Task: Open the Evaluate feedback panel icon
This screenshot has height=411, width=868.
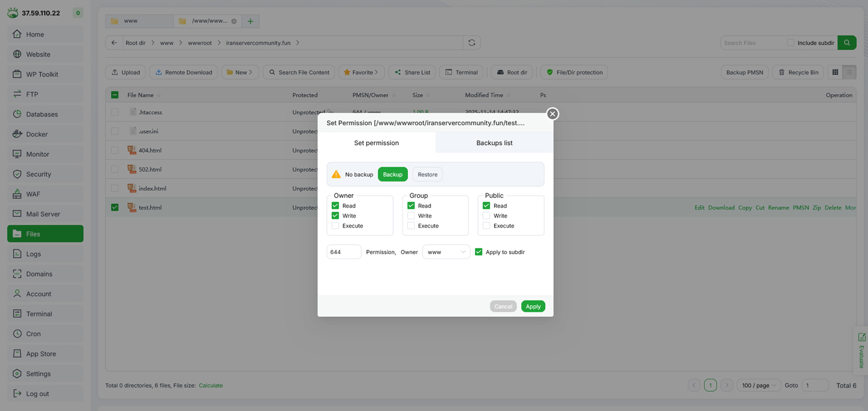Action: (861, 337)
